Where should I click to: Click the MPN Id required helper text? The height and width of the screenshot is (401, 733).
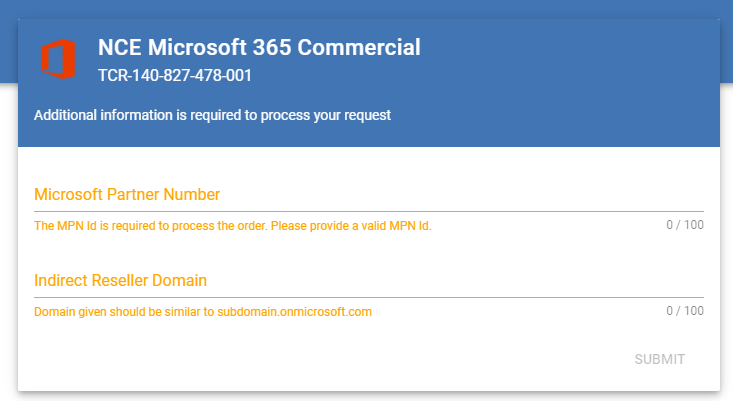232,226
